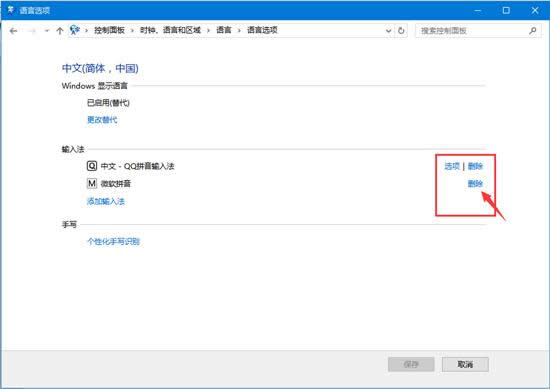Click 更改替代 link
This screenshot has height=389, width=550.
102,120
